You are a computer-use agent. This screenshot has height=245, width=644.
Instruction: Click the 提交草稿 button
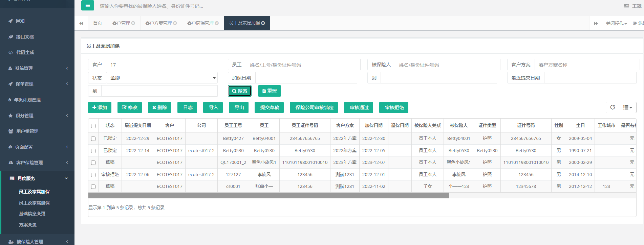point(270,107)
